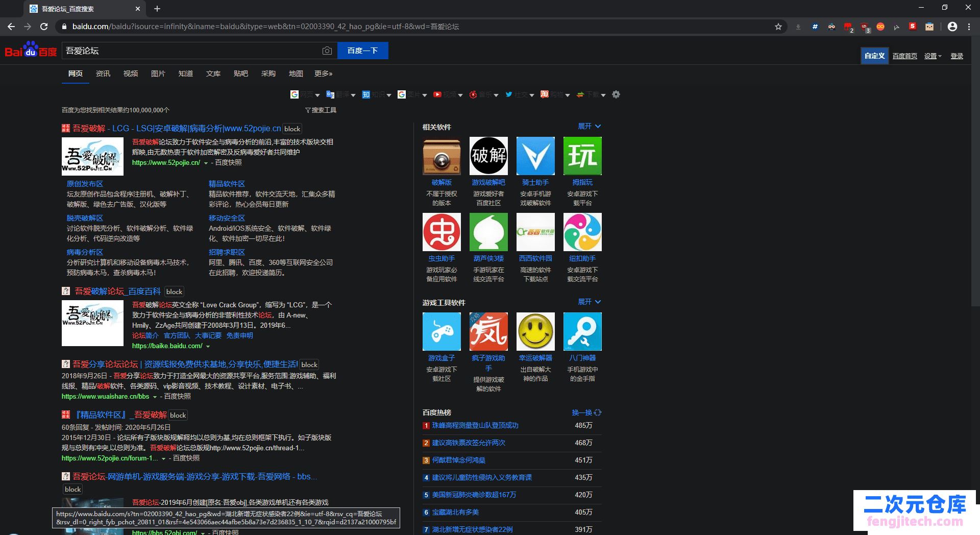This screenshot has height=535, width=980.
Task: Click the 破解版 app icon
Action: [442, 156]
